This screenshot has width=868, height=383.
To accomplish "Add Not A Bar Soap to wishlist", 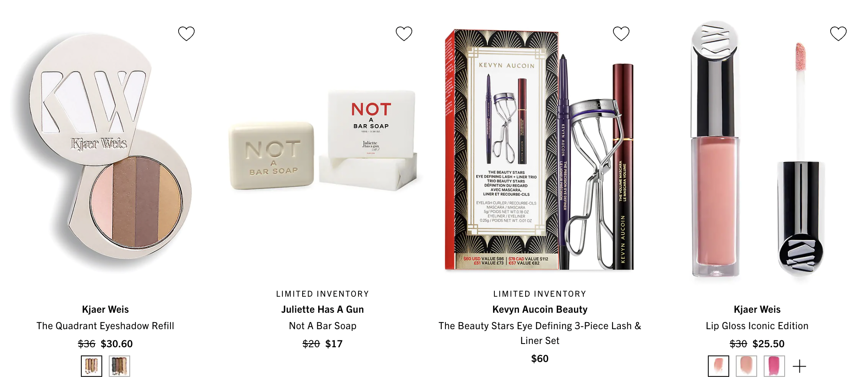I will click(x=404, y=34).
